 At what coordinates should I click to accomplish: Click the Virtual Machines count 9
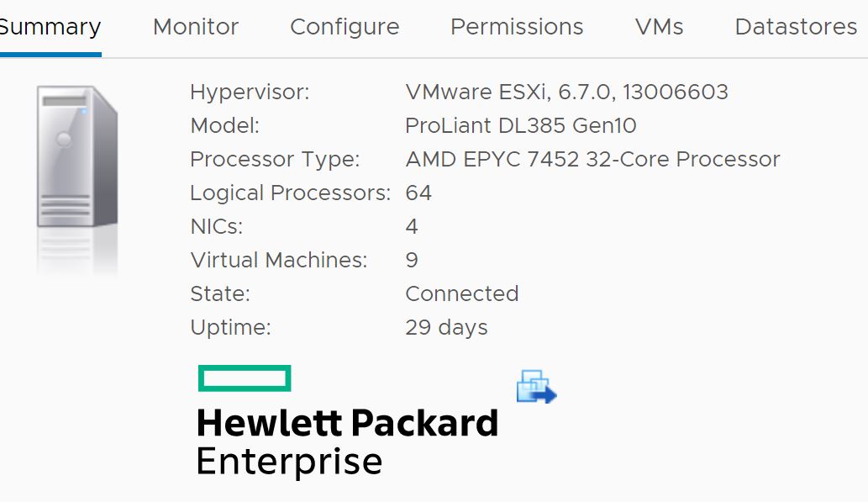(411, 261)
